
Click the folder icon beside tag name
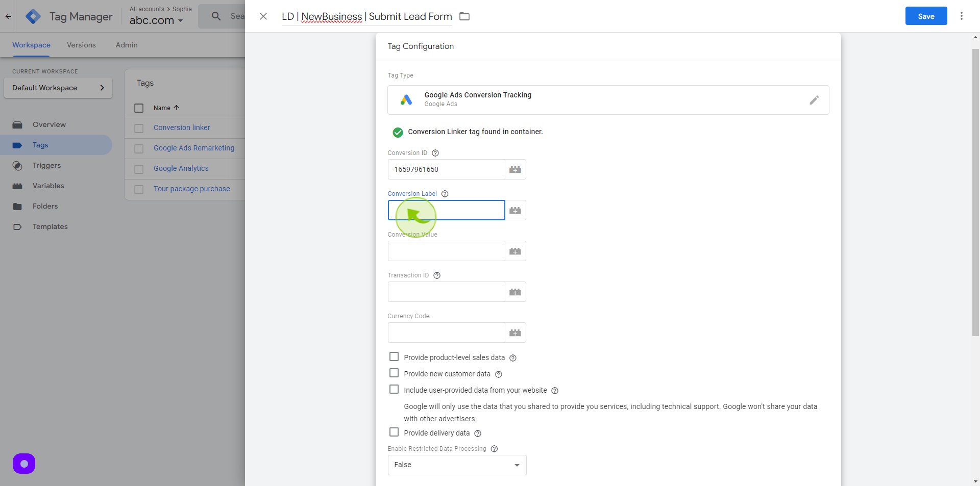coord(464,16)
